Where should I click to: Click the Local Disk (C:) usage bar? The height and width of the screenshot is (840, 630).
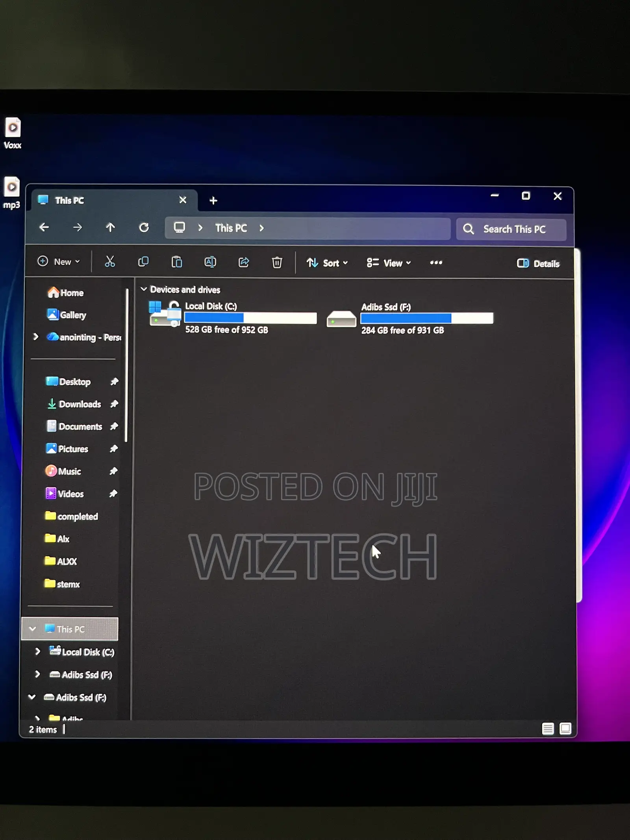pos(250,318)
